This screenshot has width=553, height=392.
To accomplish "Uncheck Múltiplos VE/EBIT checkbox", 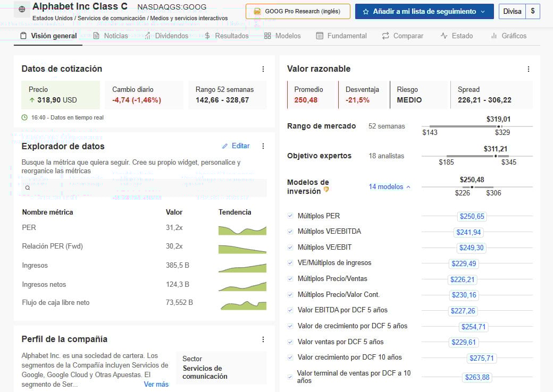I will coord(290,247).
